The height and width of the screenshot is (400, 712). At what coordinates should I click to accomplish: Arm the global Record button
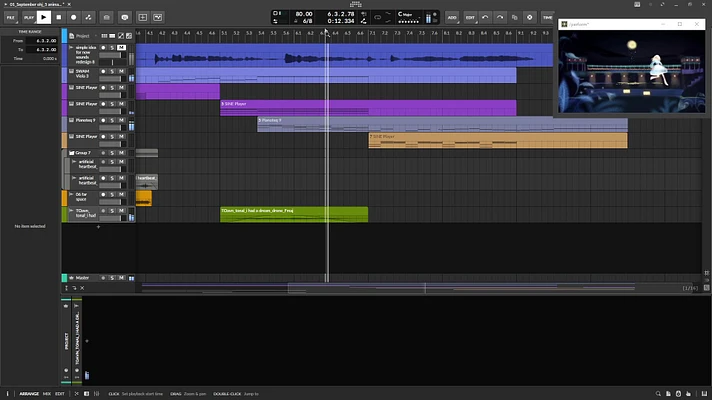point(74,17)
